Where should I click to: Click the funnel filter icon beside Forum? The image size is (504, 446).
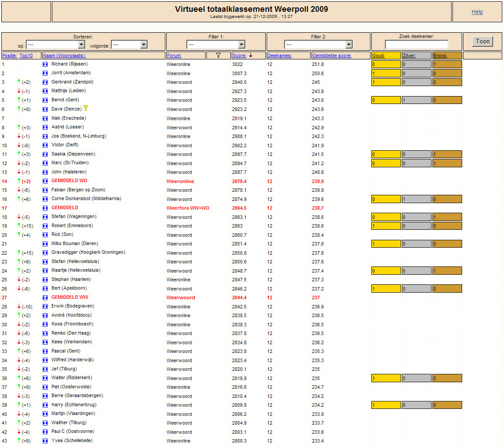coord(219,55)
